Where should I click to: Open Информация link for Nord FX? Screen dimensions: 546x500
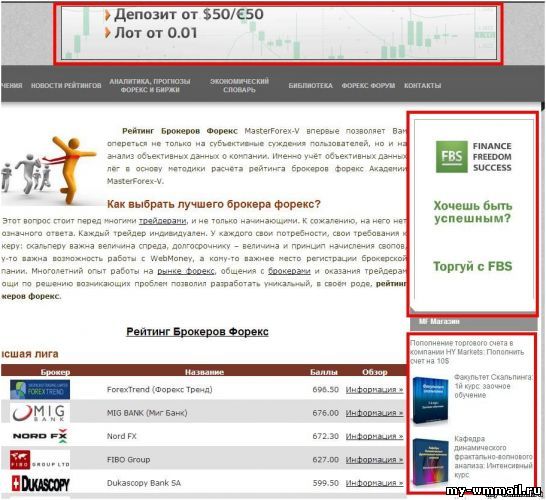(374, 436)
